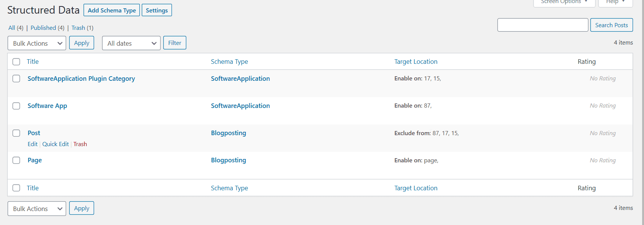
Task: Open the Trash view link
Action: [x=78, y=28]
